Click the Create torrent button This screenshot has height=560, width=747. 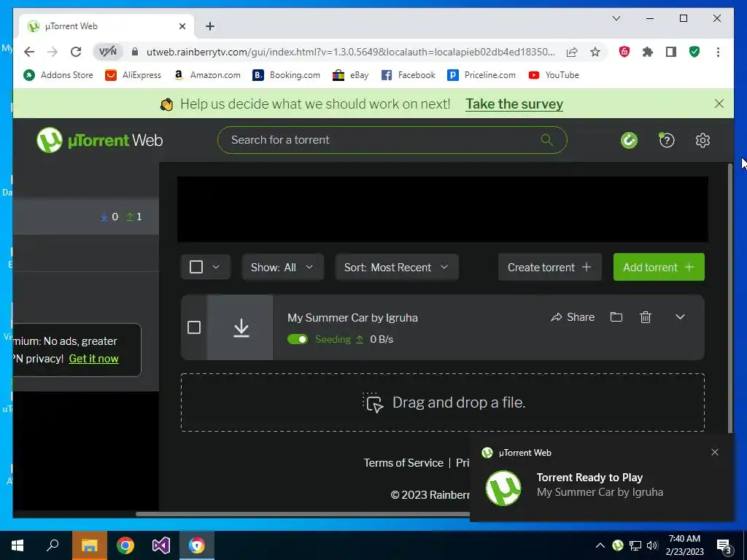tap(550, 267)
